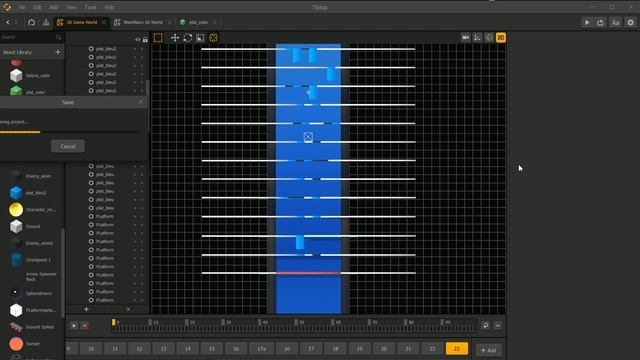This screenshot has width=640, height=360.
Task: Select the SphereEnemi asset
Action: (16, 293)
